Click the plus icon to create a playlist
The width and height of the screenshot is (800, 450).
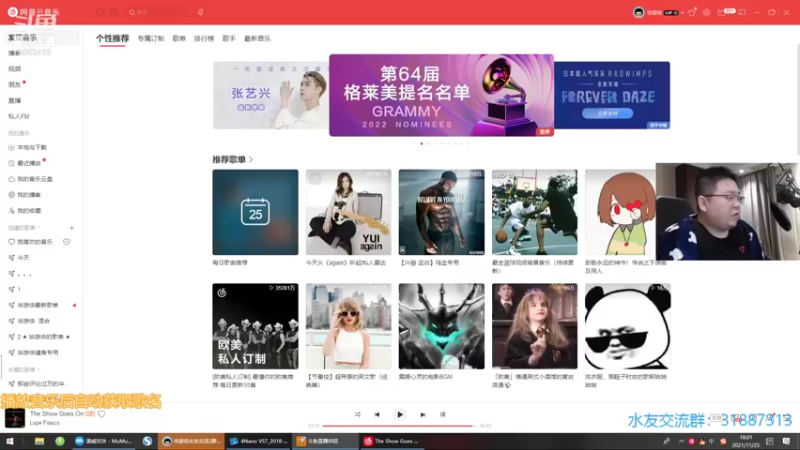coord(71,228)
